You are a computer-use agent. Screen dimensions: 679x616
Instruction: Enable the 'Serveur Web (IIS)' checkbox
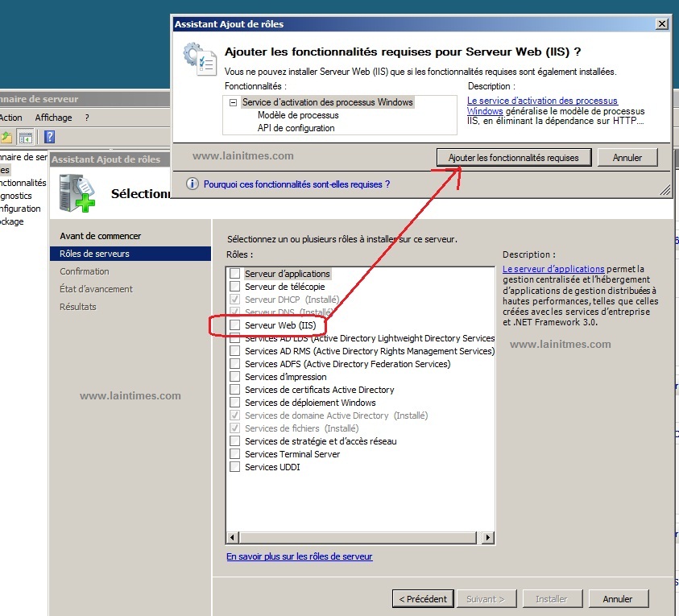[x=235, y=326]
